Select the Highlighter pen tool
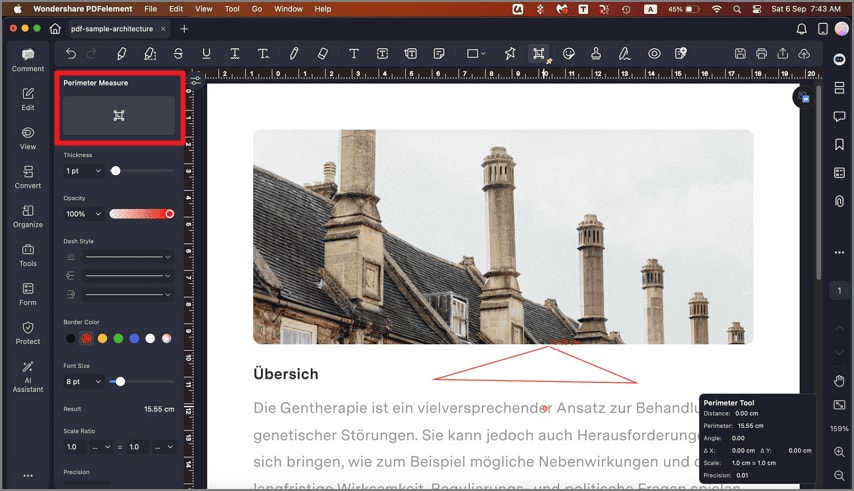 click(121, 53)
